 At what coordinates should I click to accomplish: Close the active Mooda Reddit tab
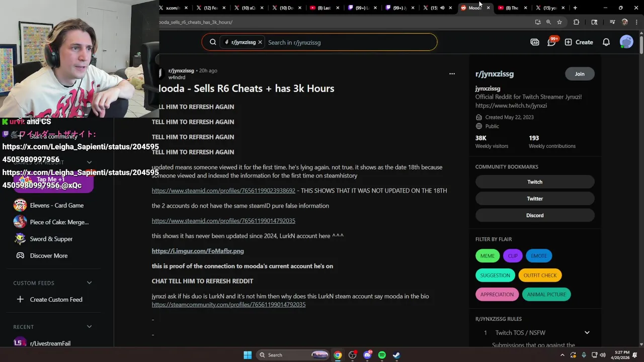tap(488, 8)
